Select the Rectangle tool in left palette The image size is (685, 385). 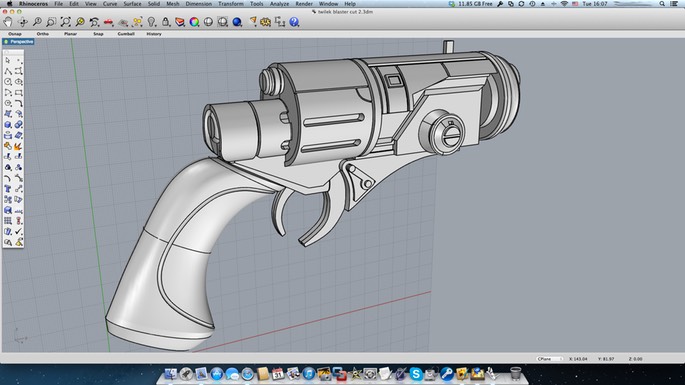tap(18, 93)
